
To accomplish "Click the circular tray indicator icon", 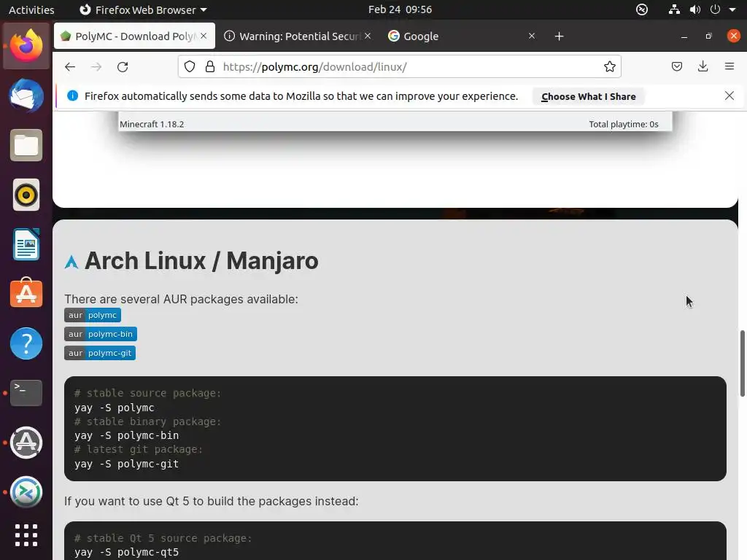I will [642, 9].
